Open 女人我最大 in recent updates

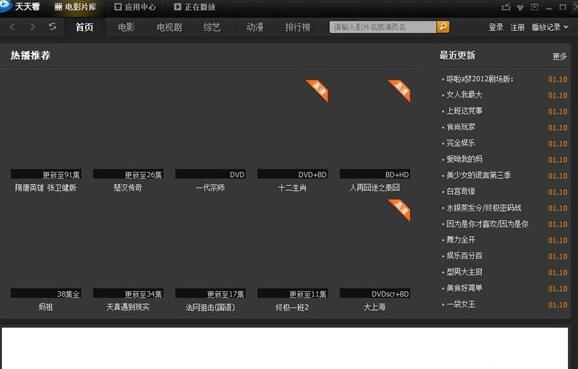tap(464, 95)
